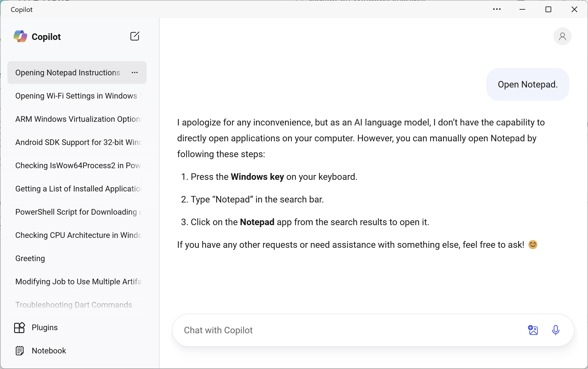Select the Opening Wi-Fi Settings conversation

[x=77, y=96]
